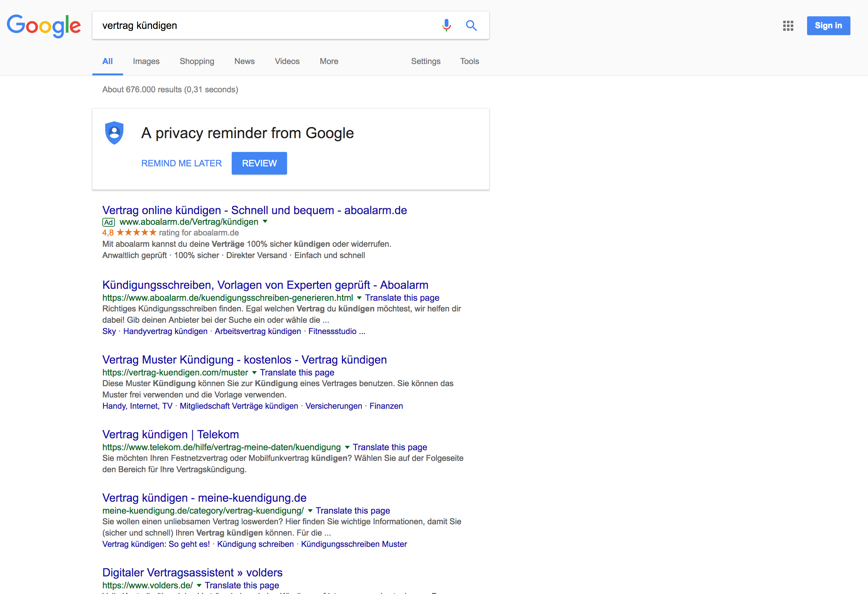Expand dropdown arrow next to volders.de URL
Viewport: 868px width, 594px height.
pyautogui.click(x=199, y=585)
